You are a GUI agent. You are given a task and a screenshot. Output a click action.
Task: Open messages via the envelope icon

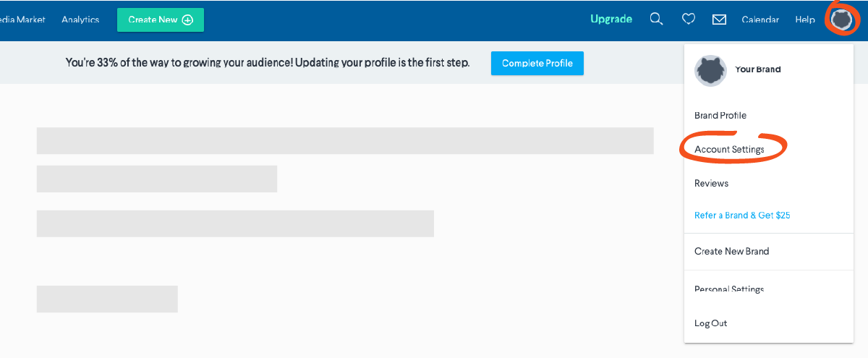click(719, 20)
